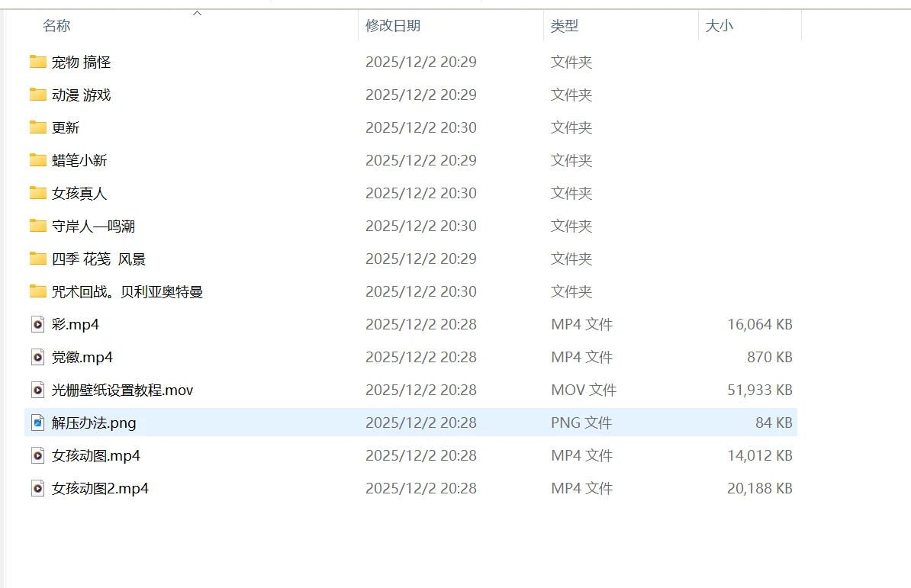This screenshot has height=588, width=911.
Task: Open the 更新 folder
Action: pyautogui.click(x=67, y=127)
